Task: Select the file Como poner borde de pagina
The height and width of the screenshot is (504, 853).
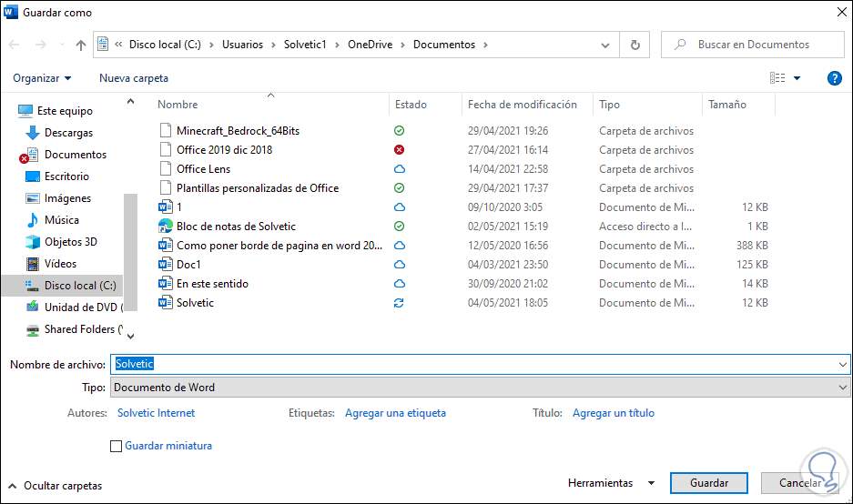Action: tap(279, 246)
